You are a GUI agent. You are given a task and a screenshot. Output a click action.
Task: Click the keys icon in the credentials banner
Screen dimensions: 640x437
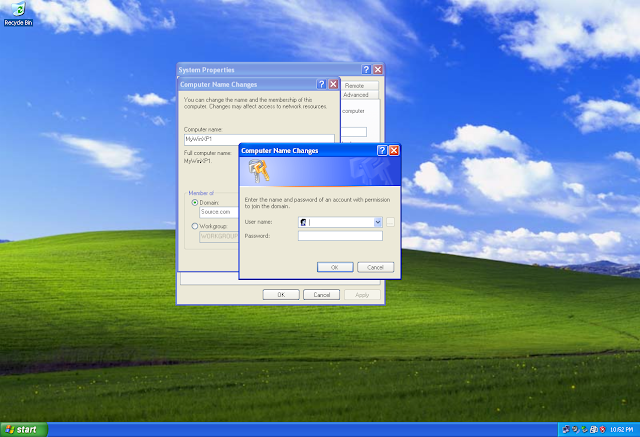[x=259, y=171]
